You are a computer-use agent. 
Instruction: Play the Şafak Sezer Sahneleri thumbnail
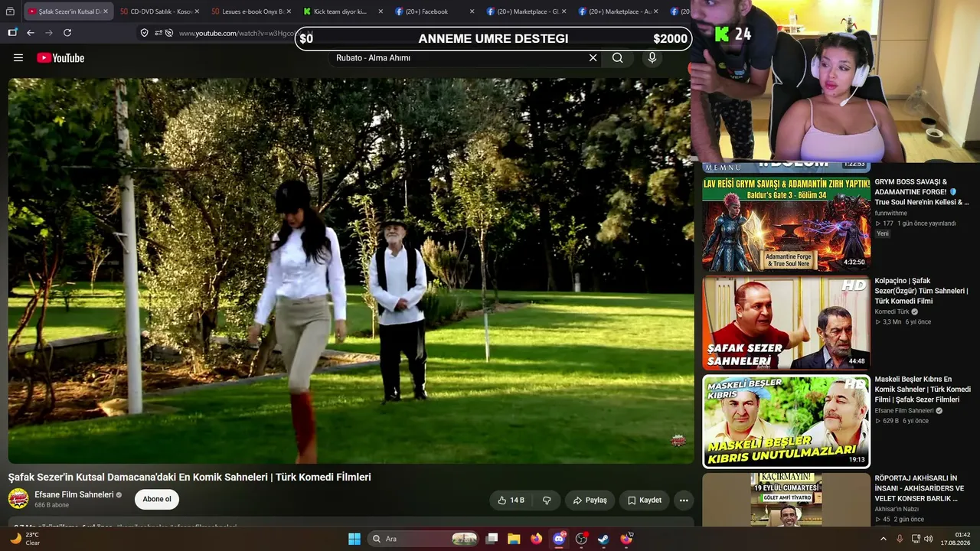tap(786, 323)
